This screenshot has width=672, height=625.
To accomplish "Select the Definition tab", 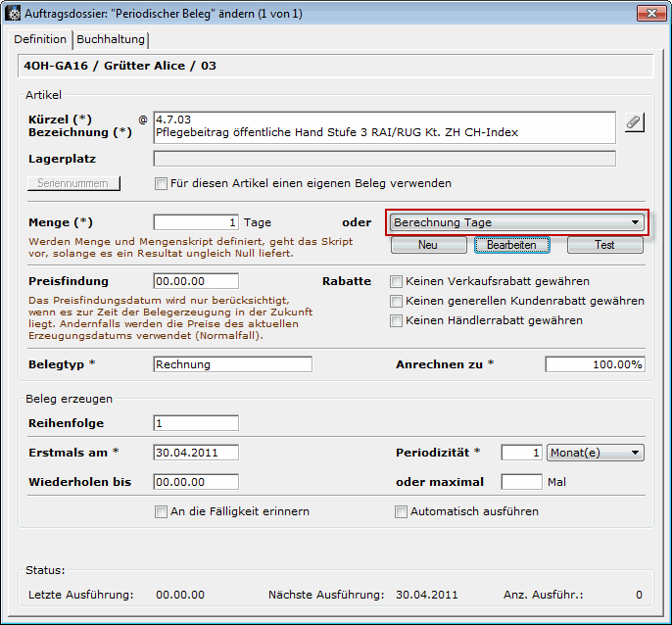I will tap(40, 39).
